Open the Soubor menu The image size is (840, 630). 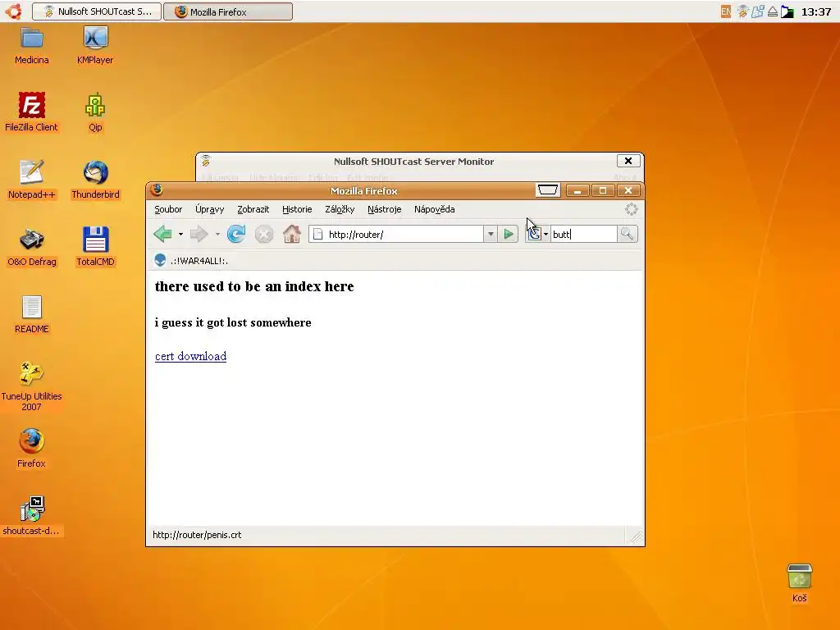(168, 209)
